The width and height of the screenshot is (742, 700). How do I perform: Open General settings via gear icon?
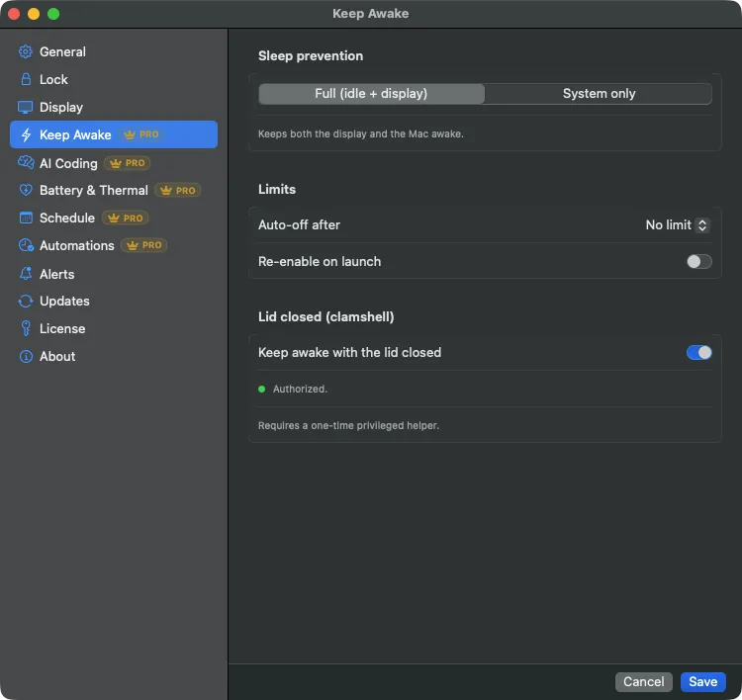[x=26, y=51]
